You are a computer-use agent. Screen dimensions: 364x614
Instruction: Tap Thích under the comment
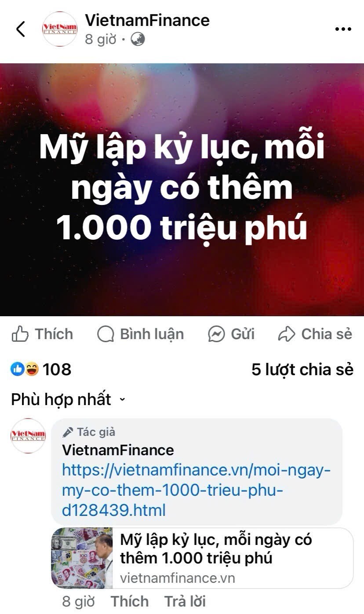[129, 601]
